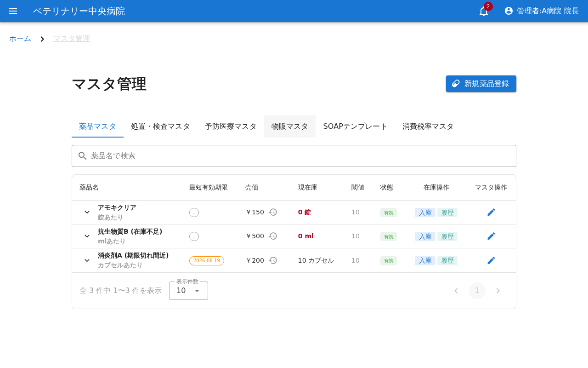Switch to 処置・検査マスタ tab
The image size is (588, 368).
[x=160, y=126]
